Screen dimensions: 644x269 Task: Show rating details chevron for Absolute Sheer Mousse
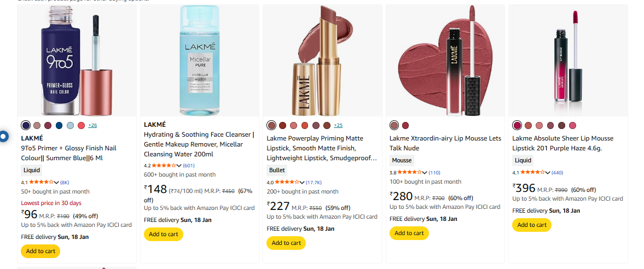click(548, 173)
